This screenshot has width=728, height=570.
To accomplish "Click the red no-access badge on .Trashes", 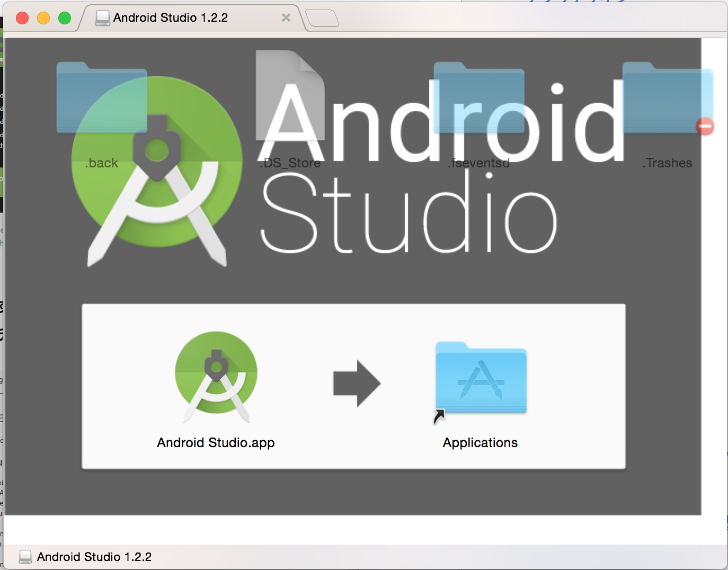I will tap(705, 126).
